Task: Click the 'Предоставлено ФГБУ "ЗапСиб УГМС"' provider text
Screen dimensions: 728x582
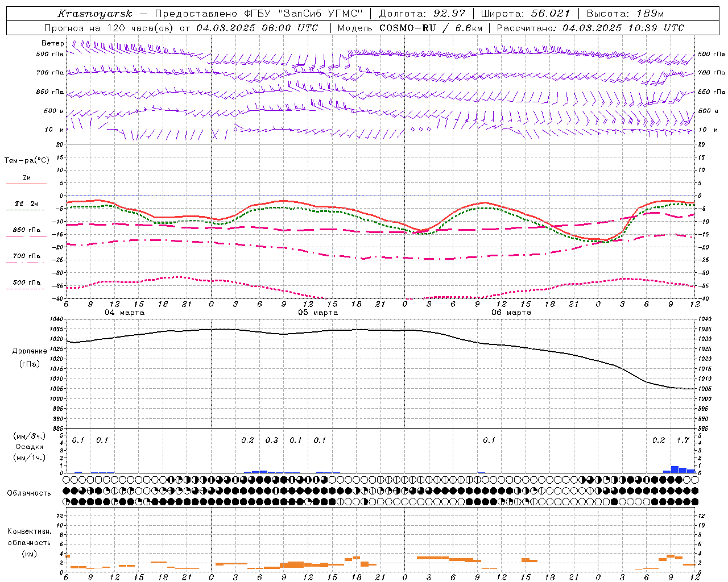Action: [259, 14]
